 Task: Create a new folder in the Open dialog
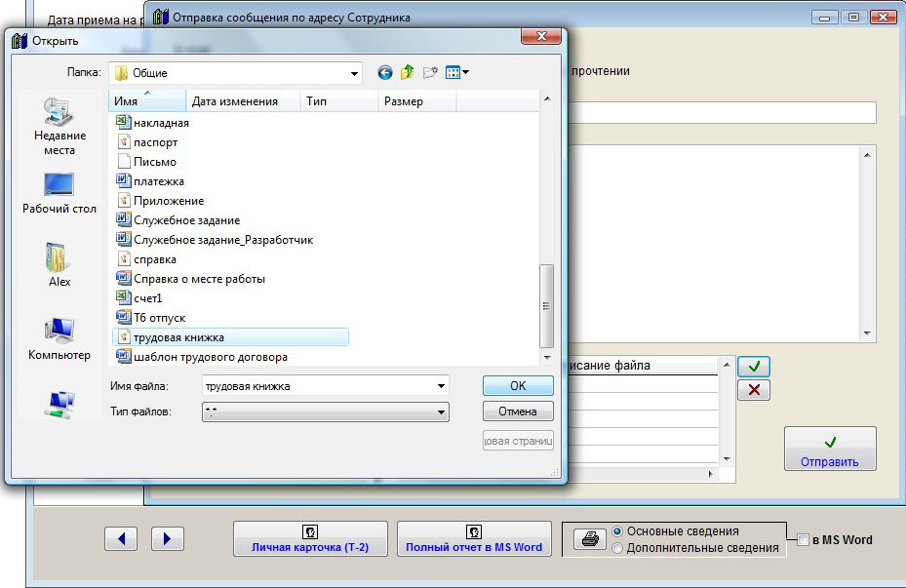[430, 73]
